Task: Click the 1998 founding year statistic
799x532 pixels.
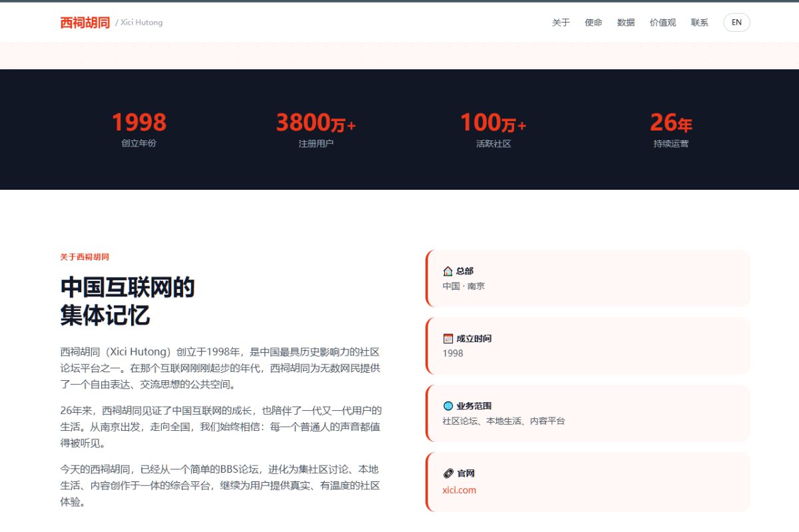Action: pos(138,123)
